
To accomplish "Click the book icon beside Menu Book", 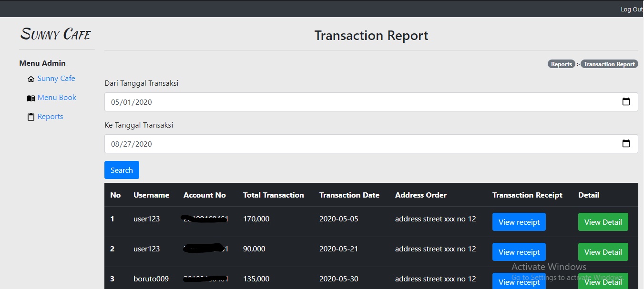I will coord(31,98).
